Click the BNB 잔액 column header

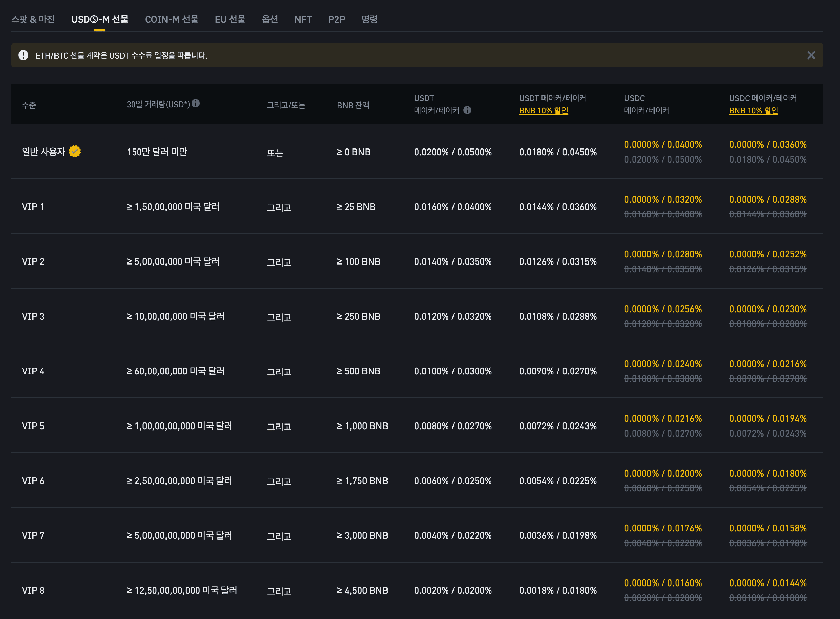[353, 105]
